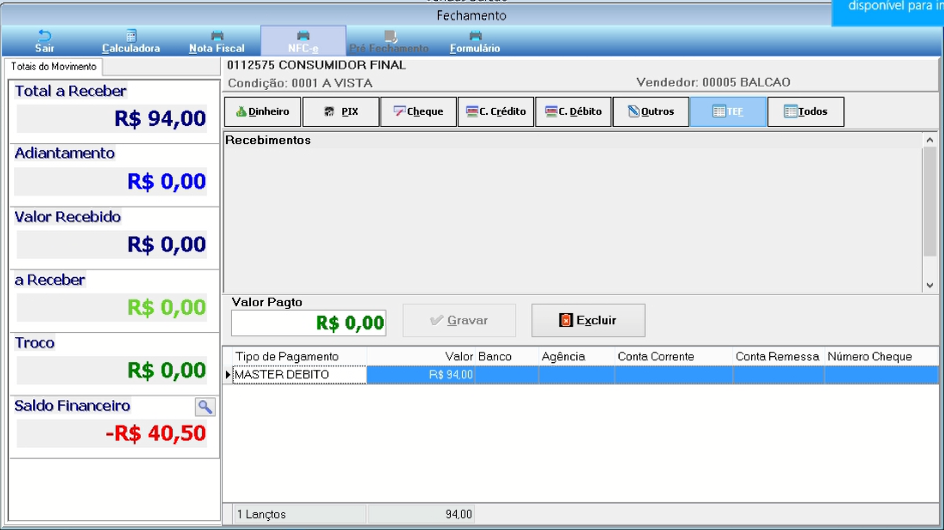Open the Formulário print option

coord(475,42)
